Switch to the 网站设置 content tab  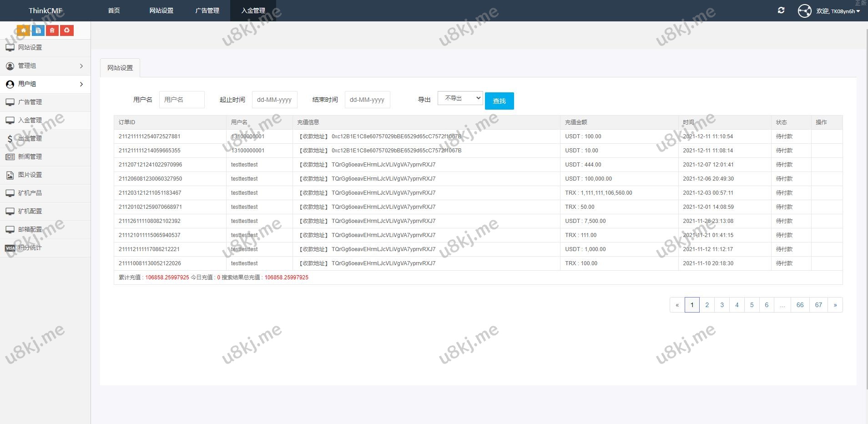pyautogui.click(x=120, y=68)
